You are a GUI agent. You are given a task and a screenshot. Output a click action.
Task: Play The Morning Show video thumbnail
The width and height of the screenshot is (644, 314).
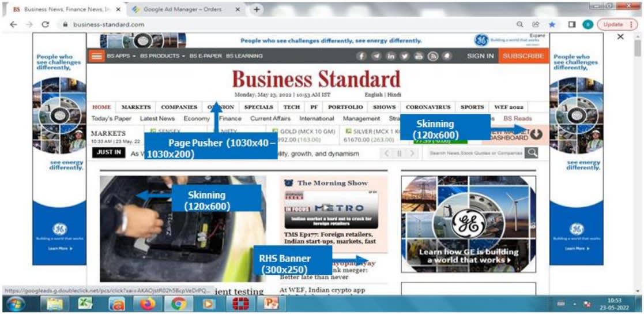coord(331,209)
